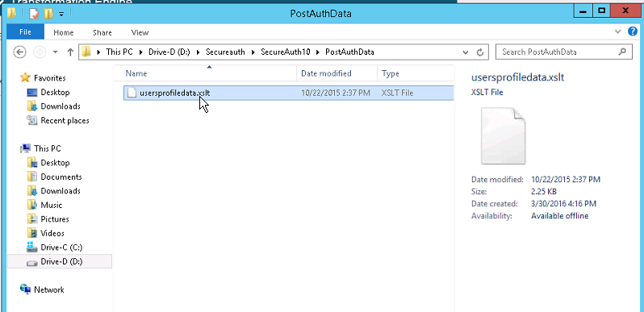The height and width of the screenshot is (312, 644).
Task: Open the Share ribbon tab
Action: point(102,32)
